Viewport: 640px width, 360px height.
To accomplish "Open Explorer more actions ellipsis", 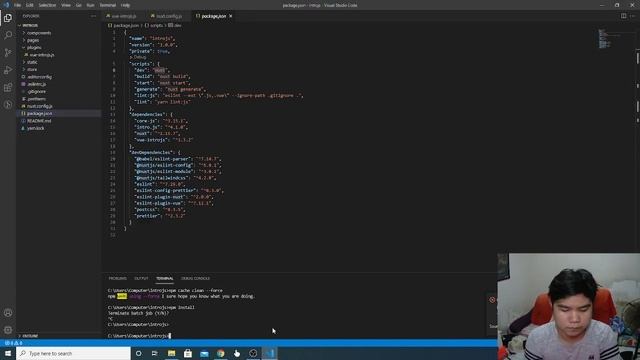I will 93,16.
